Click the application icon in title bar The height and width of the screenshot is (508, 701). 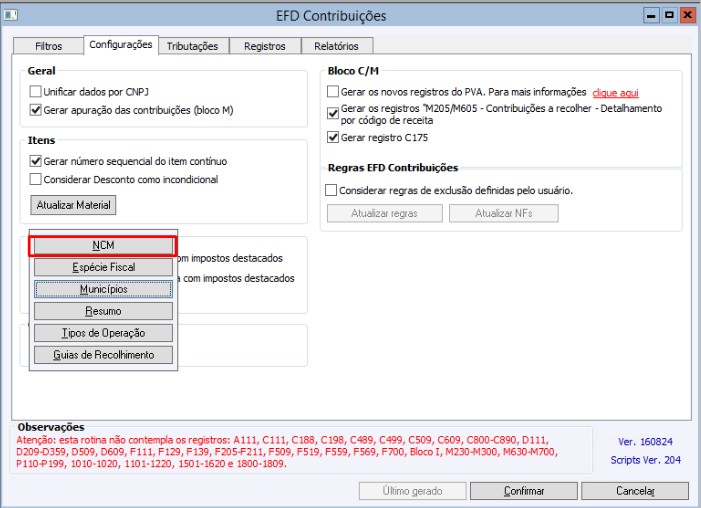pos(11,15)
